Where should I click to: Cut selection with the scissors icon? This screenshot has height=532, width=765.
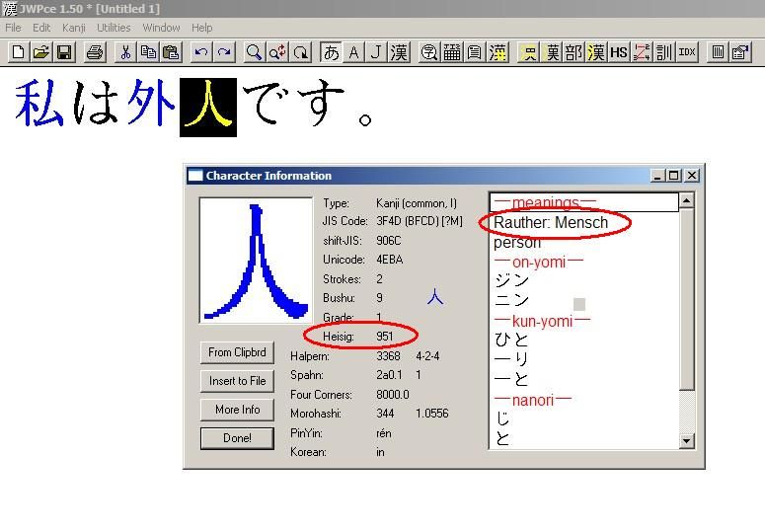(x=125, y=51)
